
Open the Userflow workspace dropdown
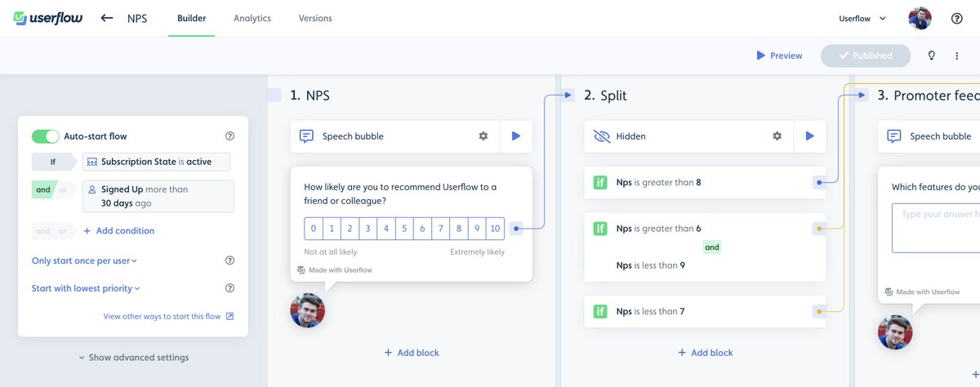point(862,18)
